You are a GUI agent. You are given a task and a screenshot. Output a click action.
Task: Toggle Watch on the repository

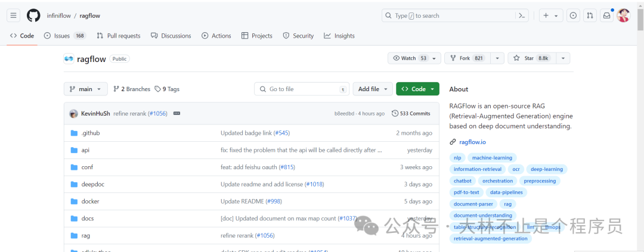[408, 58]
